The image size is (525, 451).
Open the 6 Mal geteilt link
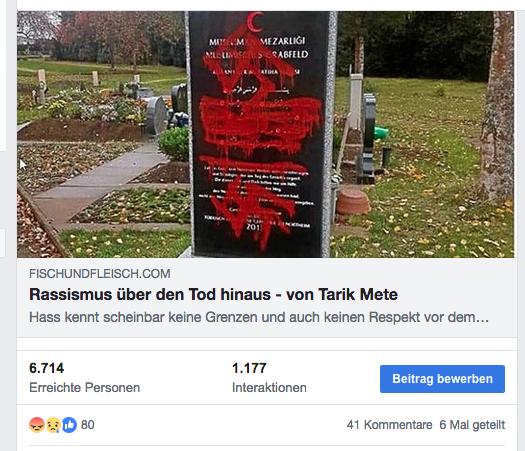click(x=472, y=425)
